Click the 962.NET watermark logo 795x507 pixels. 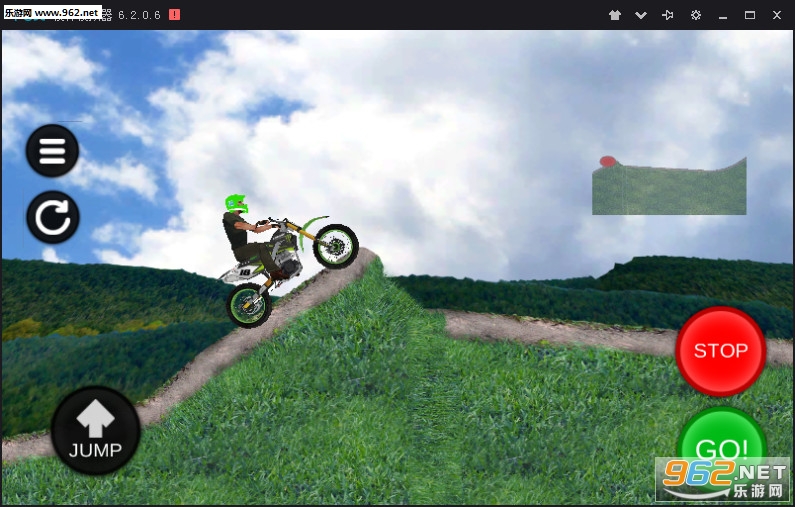pos(723,479)
